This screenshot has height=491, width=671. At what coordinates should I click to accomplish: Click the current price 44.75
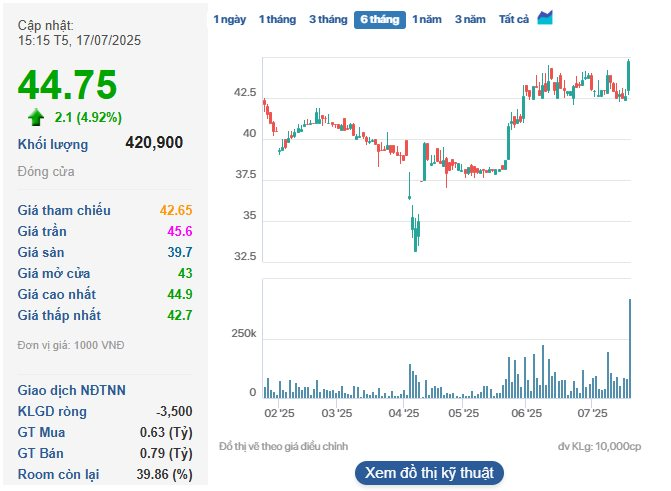point(67,84)
